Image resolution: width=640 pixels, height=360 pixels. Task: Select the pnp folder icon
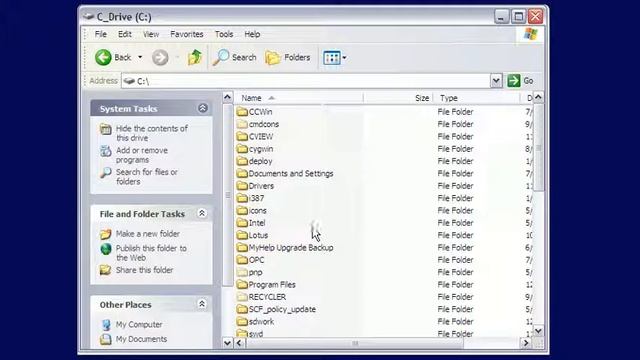click(242, 272)
